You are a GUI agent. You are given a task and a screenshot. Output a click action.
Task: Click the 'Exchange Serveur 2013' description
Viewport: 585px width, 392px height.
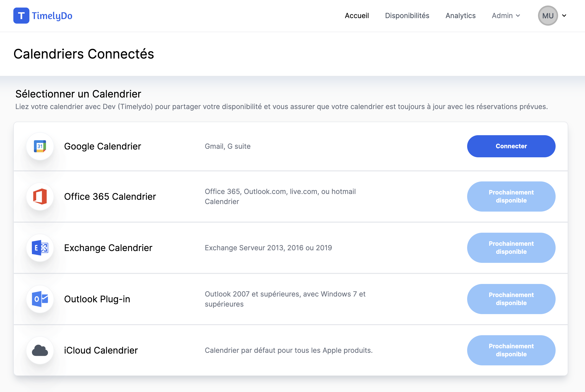coord(268,248)
